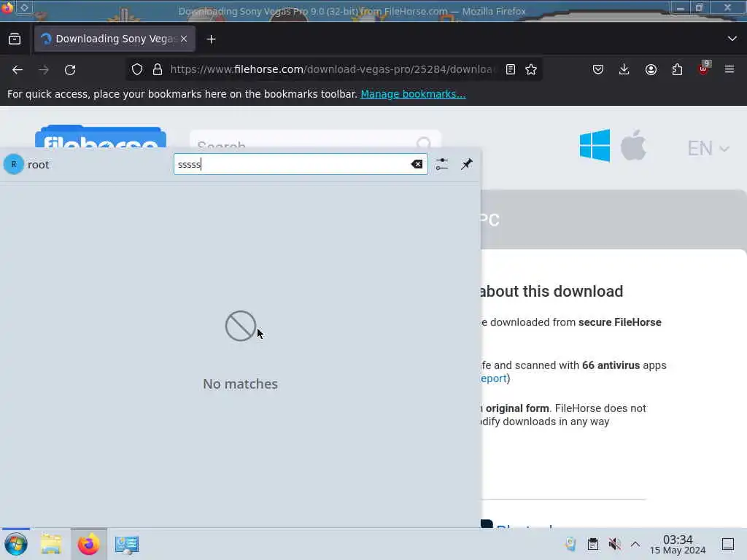Click the Firefox icon in the taskbar
747x560 pixels.
[x=88, y=544]
